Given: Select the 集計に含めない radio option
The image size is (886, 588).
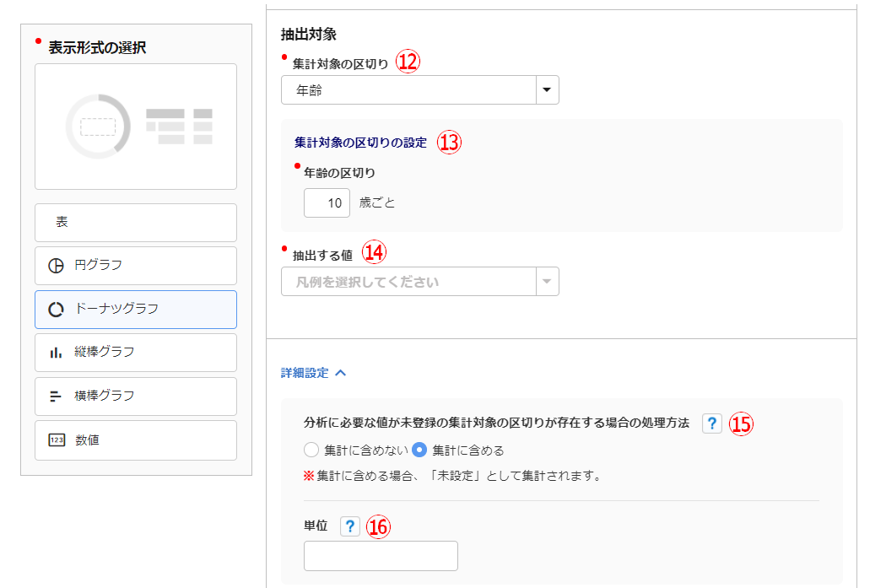Looking at the screenshot, I should 311,450.
